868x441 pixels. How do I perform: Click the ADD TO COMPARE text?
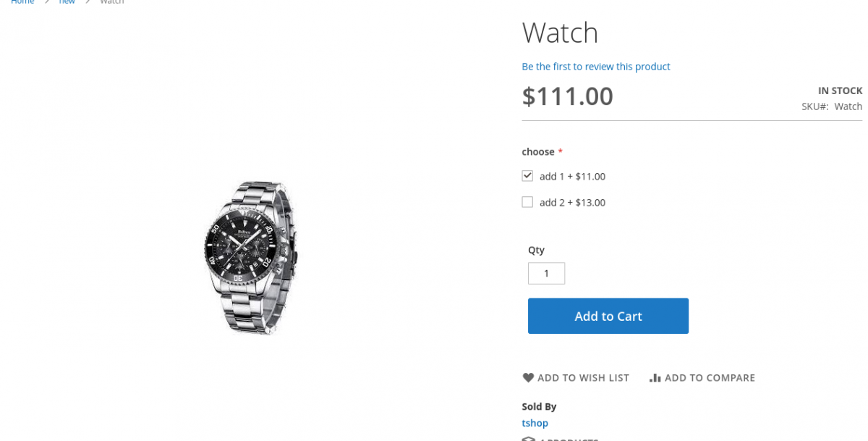point(710,378)
